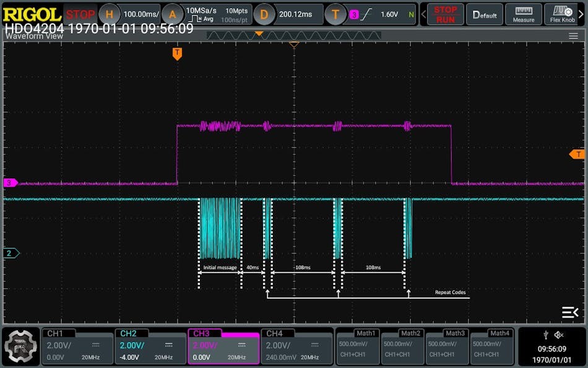Select the trigger level T marker on right edge
Screen dimensions: 588x368
(577, 154)
